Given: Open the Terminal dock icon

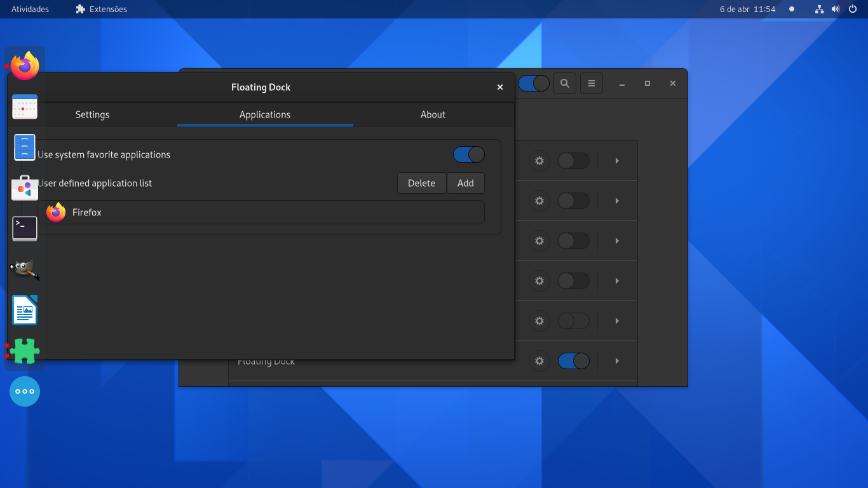Looking at the screenshot, I should point(24,228).
